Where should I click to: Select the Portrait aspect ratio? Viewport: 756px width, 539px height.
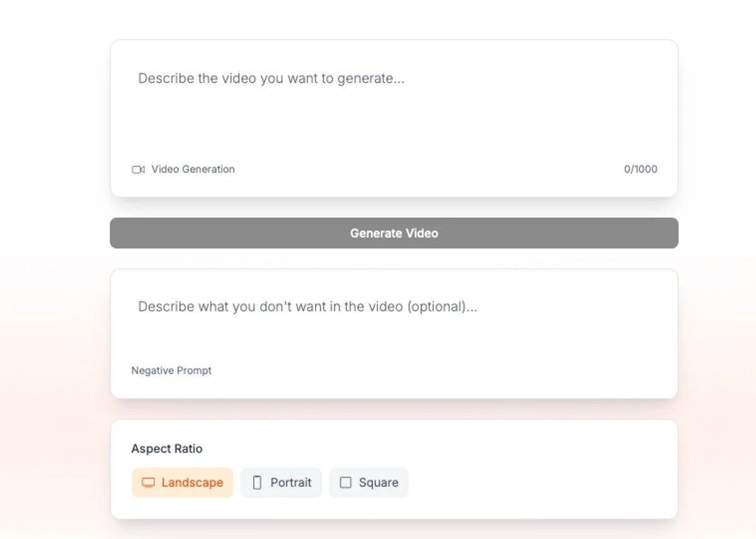(x=281, y=482)
